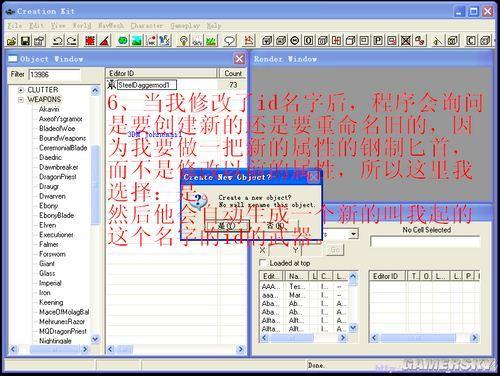
Task: Click the Count column header
Action: (x=233, y=73)
